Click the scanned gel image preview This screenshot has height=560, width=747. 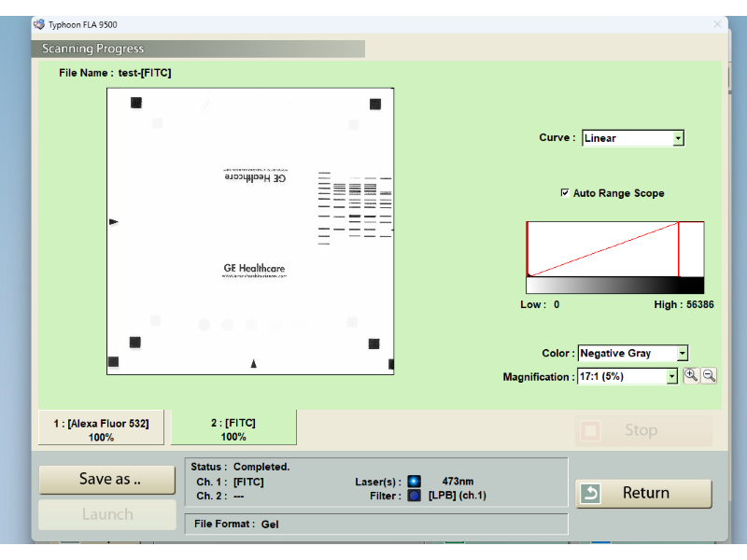[x=250, y=231]
